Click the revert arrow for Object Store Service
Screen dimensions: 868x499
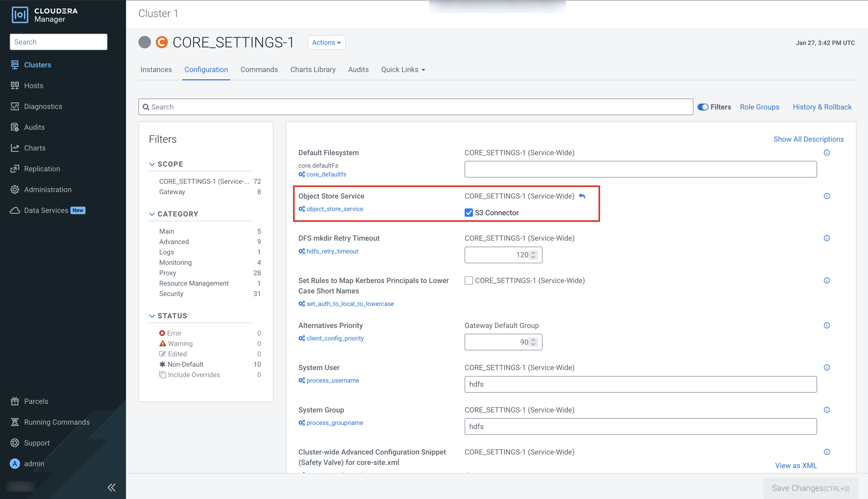pyautogui.click(x=582, y=196)
